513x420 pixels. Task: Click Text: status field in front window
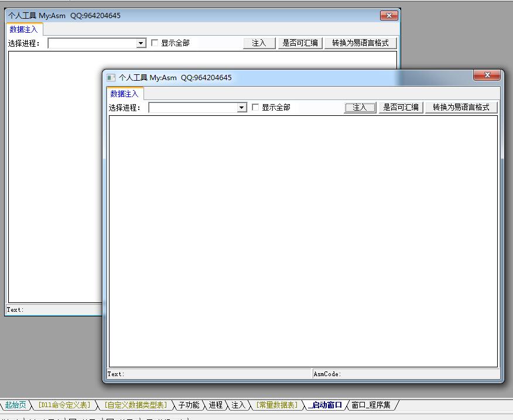click(x=210, y=374)
